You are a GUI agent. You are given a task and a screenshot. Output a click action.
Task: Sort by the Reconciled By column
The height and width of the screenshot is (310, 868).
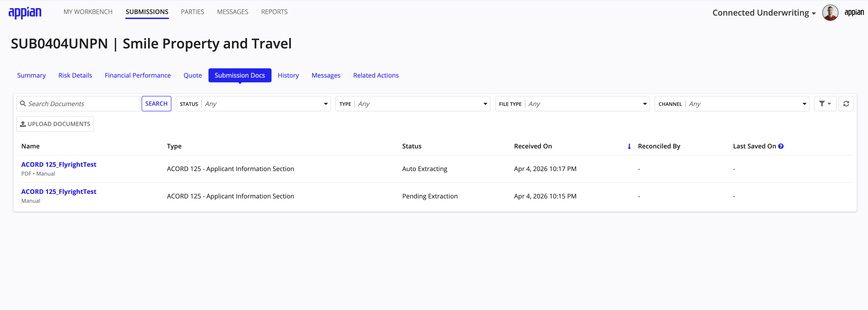pyautogui.click(x=659, y=146)
